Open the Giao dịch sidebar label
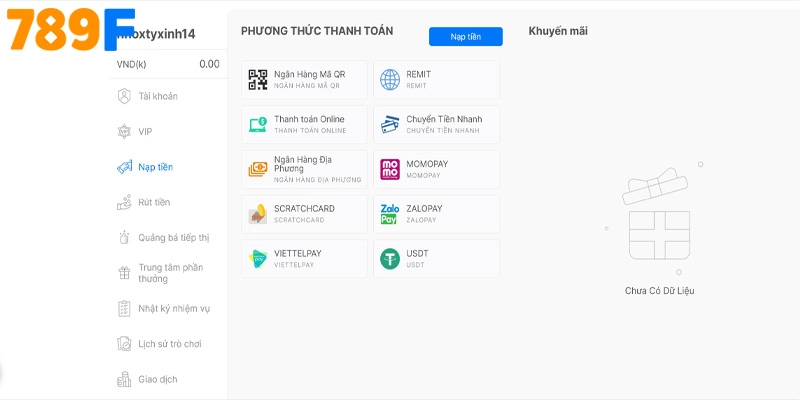Screen dimensions: 800x400 click(158, 379)
